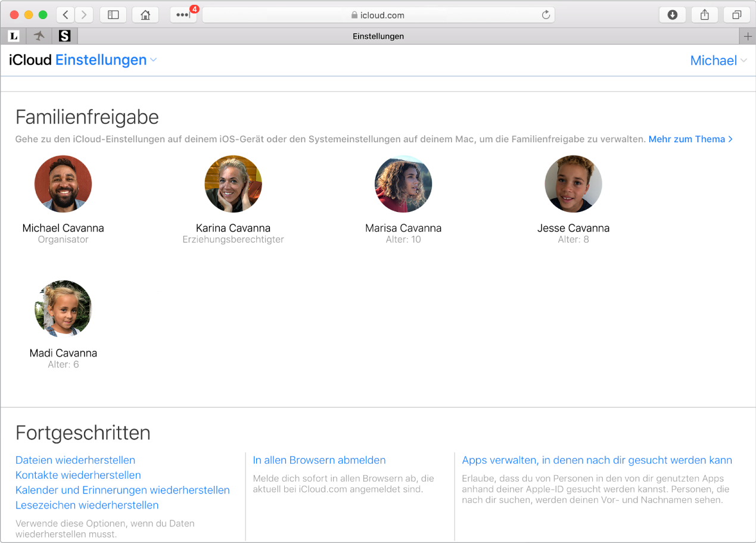The width and height of the screenshot is (756, 543).
Task: Expand the Einstellungen app switcher dropdown
Action: coord(106,60)
